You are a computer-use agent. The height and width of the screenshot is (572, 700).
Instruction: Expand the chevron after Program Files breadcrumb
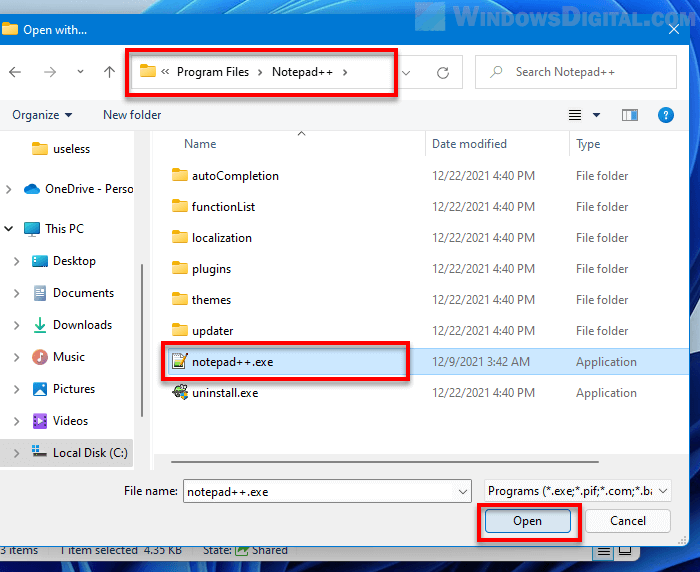point(260,72)
